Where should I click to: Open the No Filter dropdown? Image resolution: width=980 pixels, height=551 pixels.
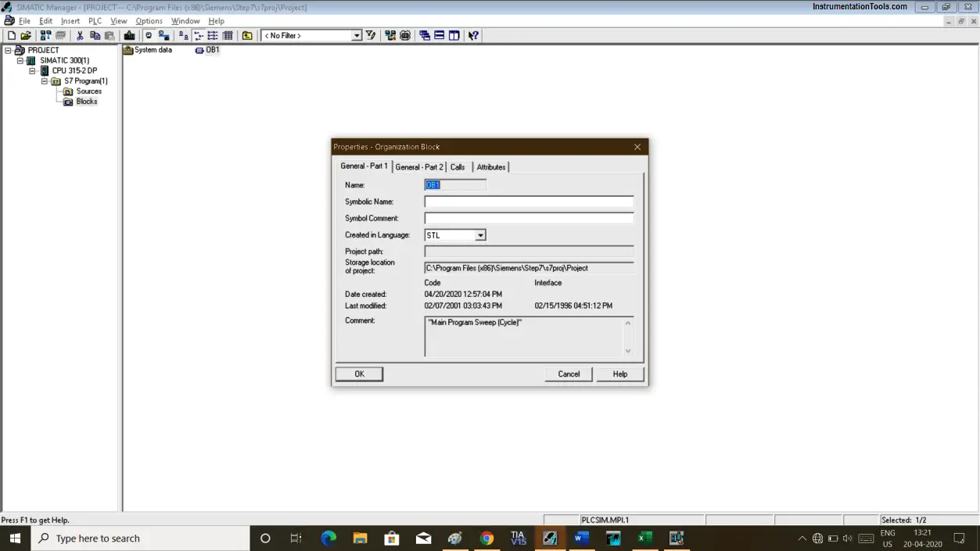point(357,35)
